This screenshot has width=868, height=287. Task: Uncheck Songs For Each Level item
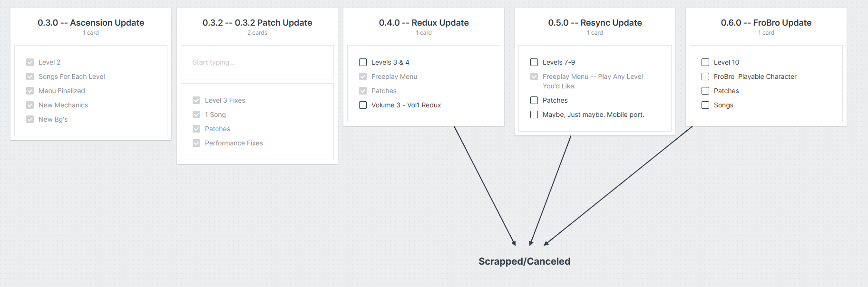pyautogui.click(x=30, y=77)
